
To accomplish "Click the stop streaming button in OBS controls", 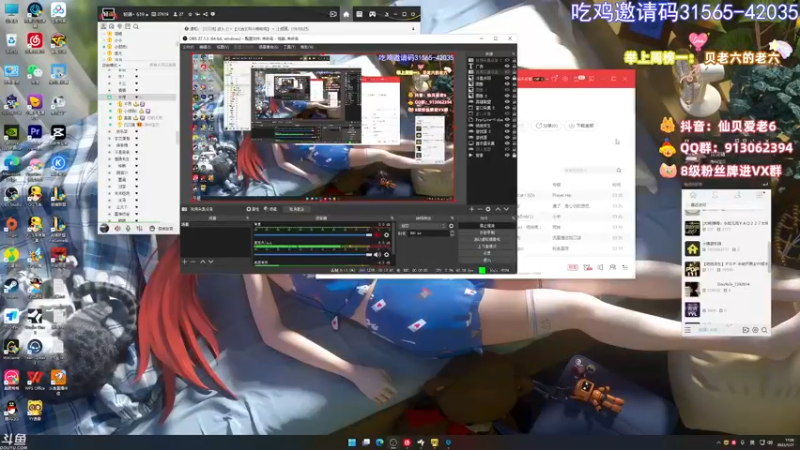I will click(487, 226).
